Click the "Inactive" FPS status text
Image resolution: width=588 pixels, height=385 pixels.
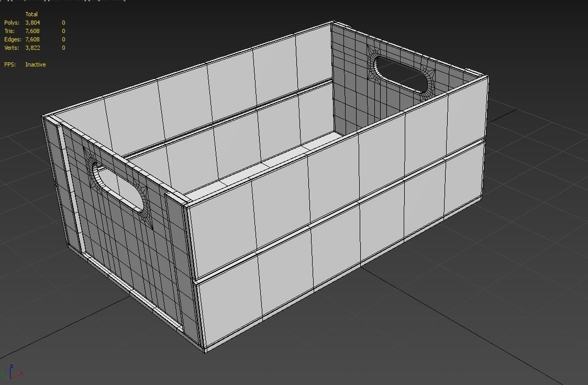[x=36, y=64]
